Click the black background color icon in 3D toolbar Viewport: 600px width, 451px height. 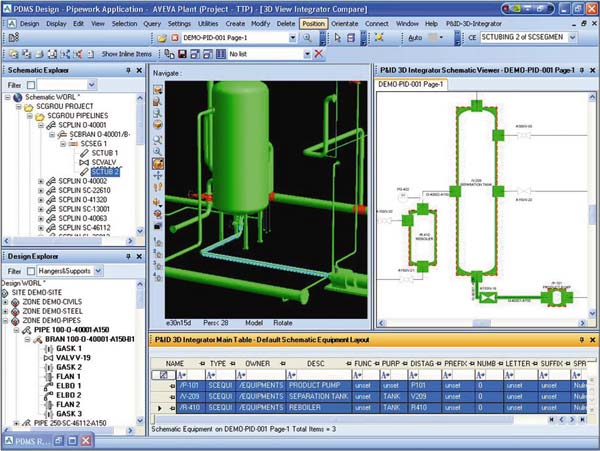coord(158,226)
